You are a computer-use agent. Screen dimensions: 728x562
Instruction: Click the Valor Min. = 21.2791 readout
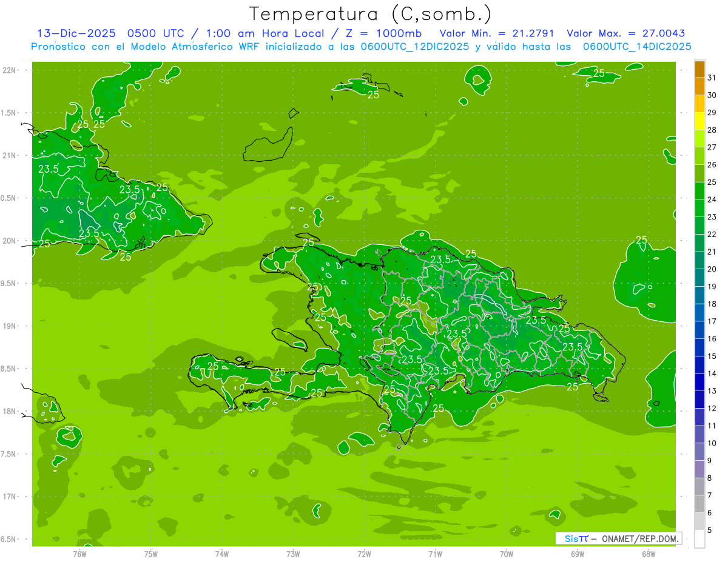(497, 34)
